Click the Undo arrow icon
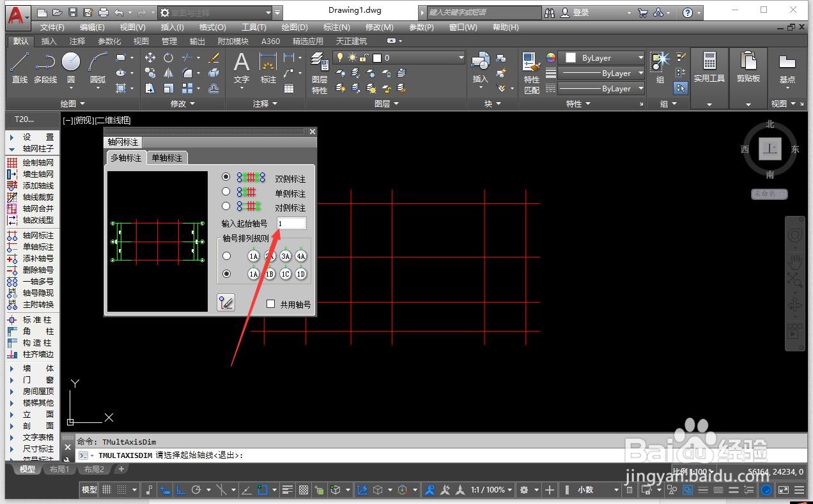The height and width of the screenshot is (504, 813). point(119,12)
